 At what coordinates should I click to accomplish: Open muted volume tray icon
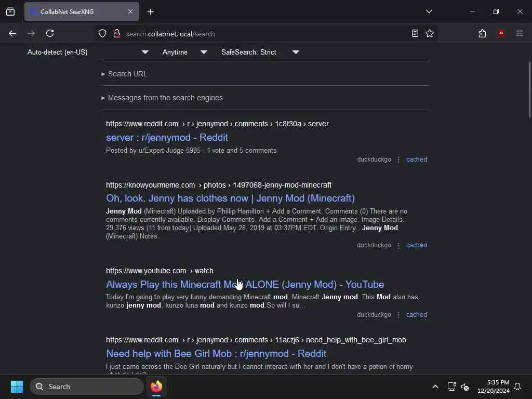pos(465,387)
